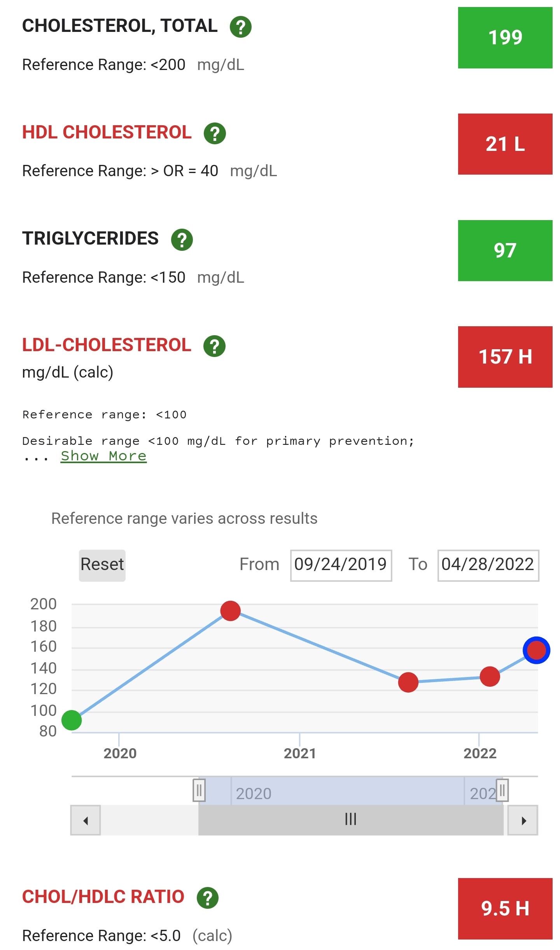Open Triglycerides help question mark

pyautogui.click(x=182, y=240)
